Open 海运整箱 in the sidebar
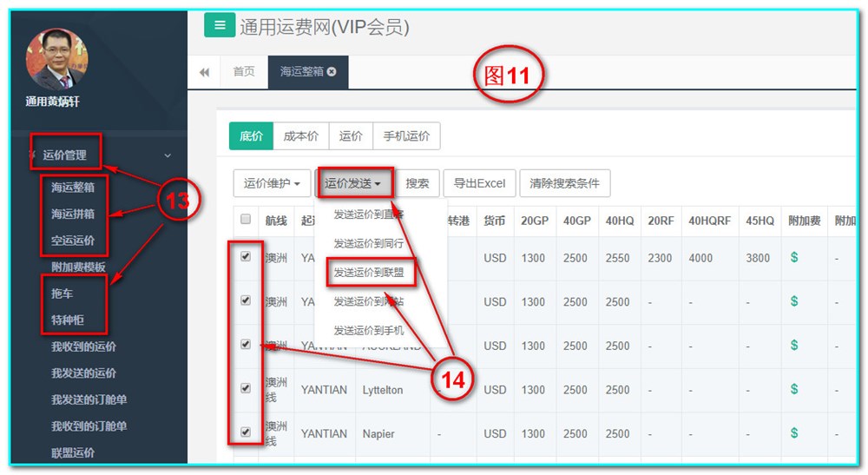This screenshot has height=475, width=868. point(73,187)
